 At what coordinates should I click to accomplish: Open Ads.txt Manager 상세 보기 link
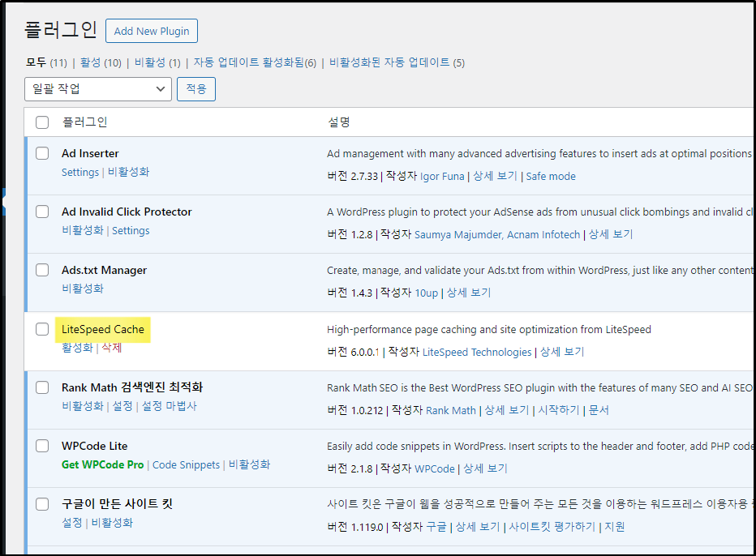point(469,293)
